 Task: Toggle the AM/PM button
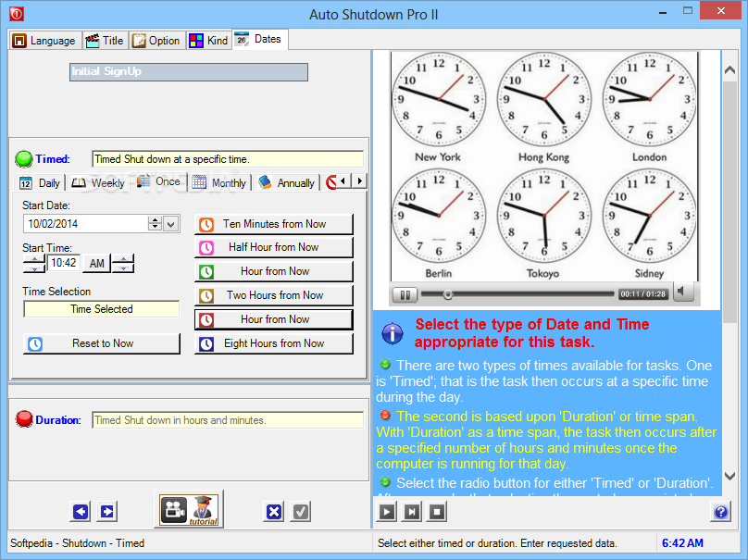coord(97,263)
